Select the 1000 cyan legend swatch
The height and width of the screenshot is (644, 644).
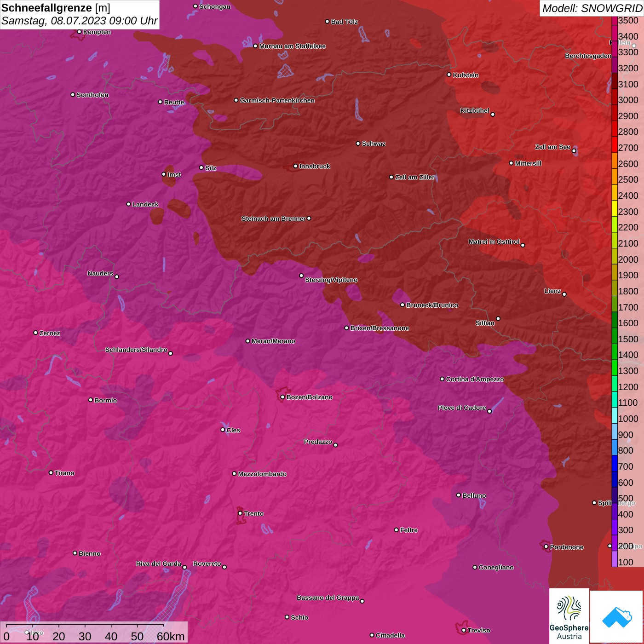[x=615, y=416]
